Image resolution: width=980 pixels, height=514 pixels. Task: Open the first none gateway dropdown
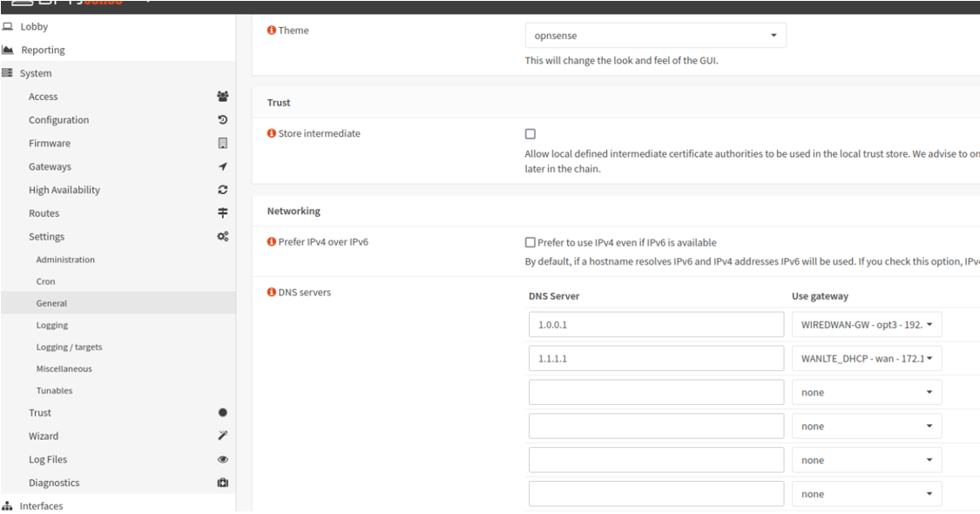pyautogui.click(x=867, y=392)
